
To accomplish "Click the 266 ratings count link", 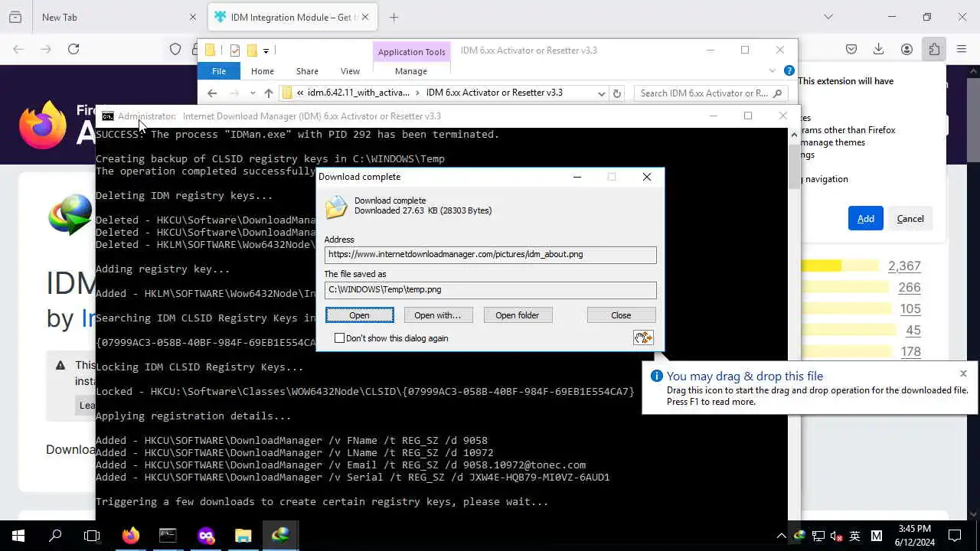I will (x=910, y=288).
